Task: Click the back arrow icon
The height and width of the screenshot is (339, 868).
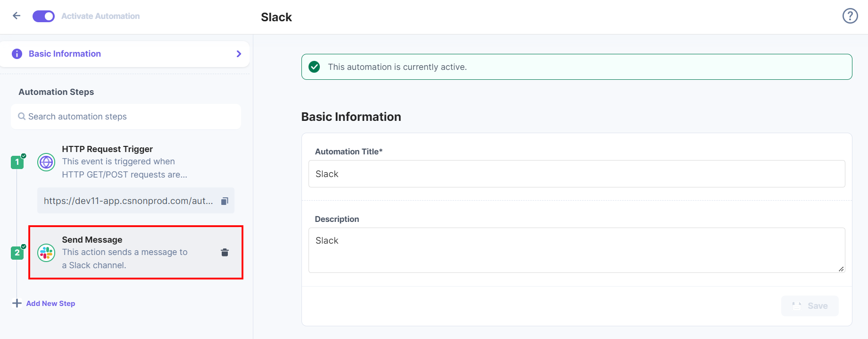Action: coord(17,16)
